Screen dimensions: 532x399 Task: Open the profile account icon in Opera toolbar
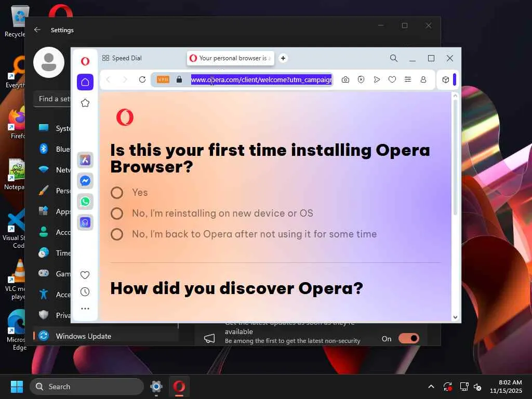(423, 79)
